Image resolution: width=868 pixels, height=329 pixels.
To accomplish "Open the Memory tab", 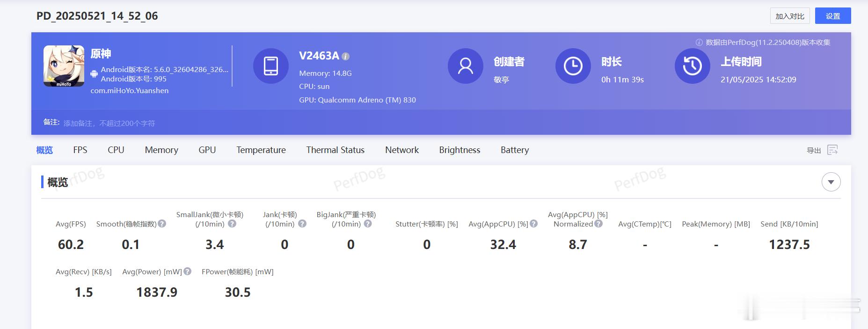I will tap(161, 150).
